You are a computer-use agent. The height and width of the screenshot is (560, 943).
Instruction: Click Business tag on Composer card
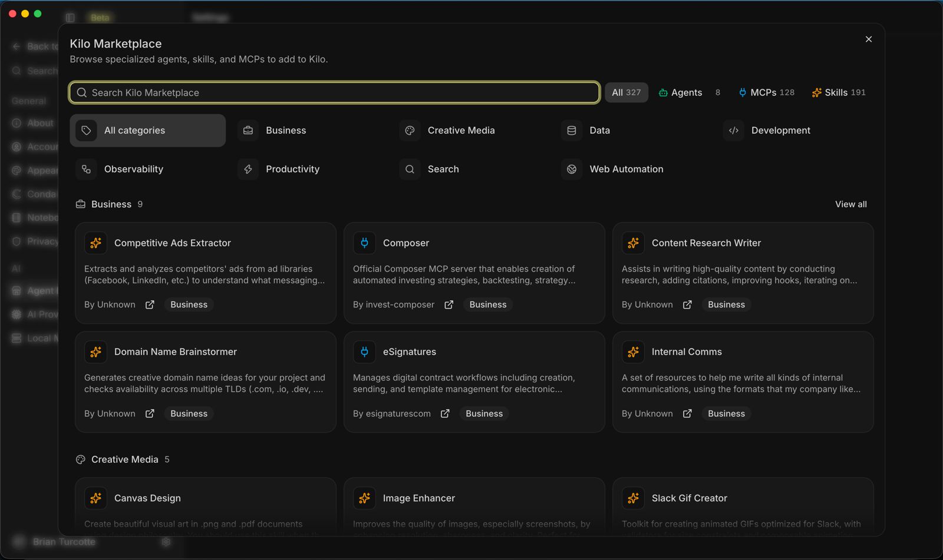(x=488, y=304)
